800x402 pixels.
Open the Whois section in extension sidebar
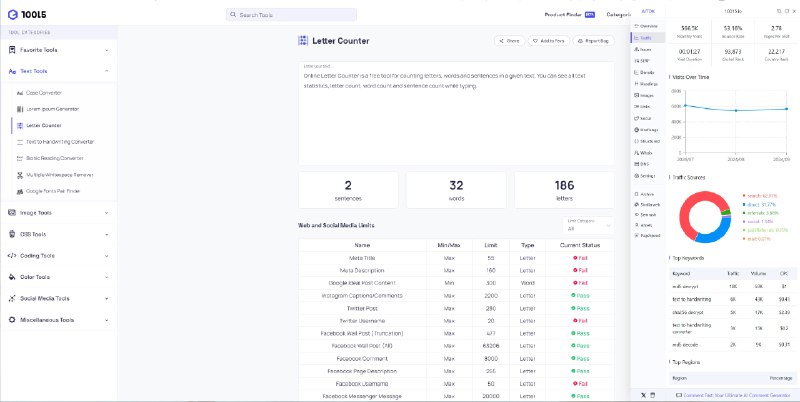[644, 153]
